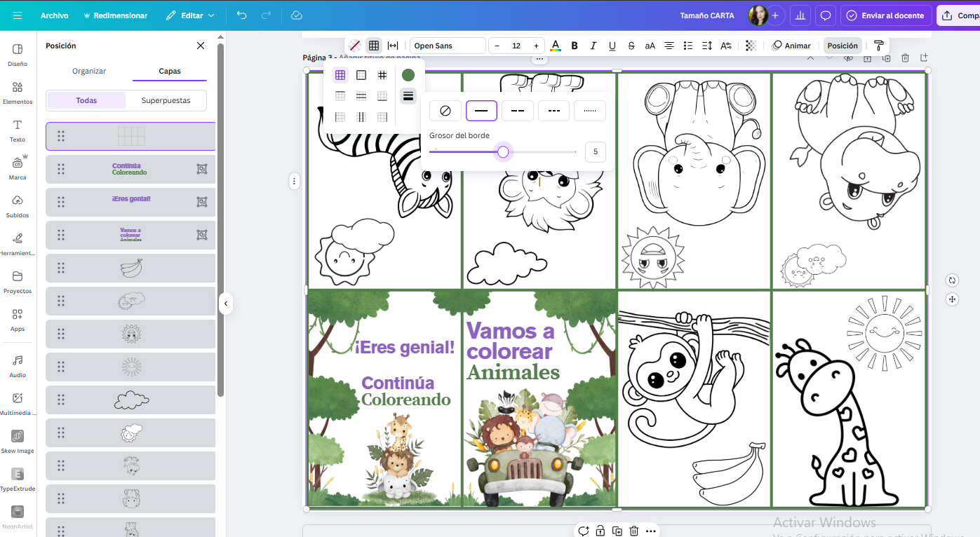Open the analytics bar chart icon
This screenshot has height=537, width=980.
pos(800,15)
